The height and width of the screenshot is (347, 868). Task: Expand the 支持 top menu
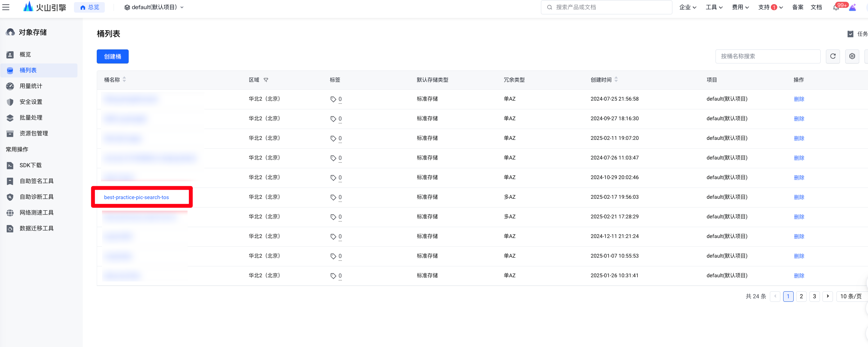pos(771,7)
